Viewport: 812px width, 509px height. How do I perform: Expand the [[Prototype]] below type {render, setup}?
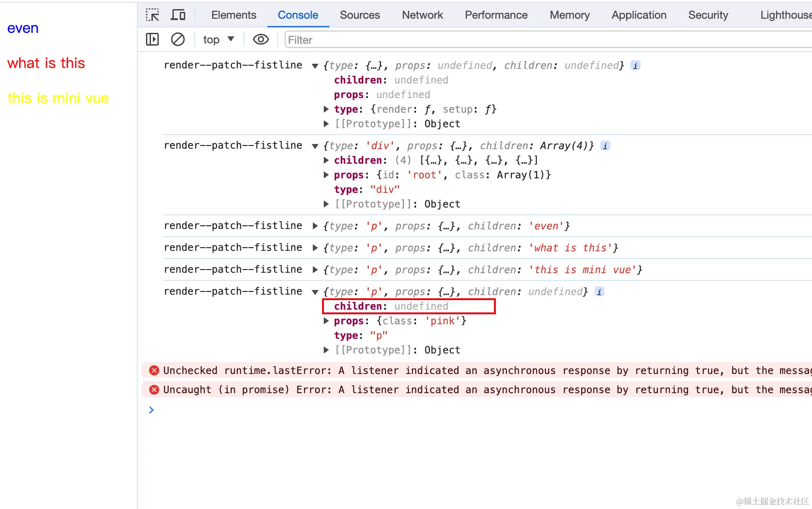click(326, 124)
